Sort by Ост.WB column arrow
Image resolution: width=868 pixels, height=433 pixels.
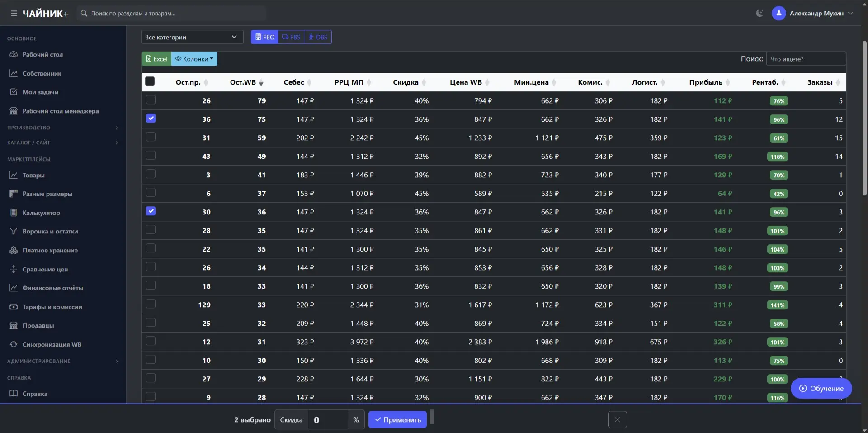click(261, 82)
